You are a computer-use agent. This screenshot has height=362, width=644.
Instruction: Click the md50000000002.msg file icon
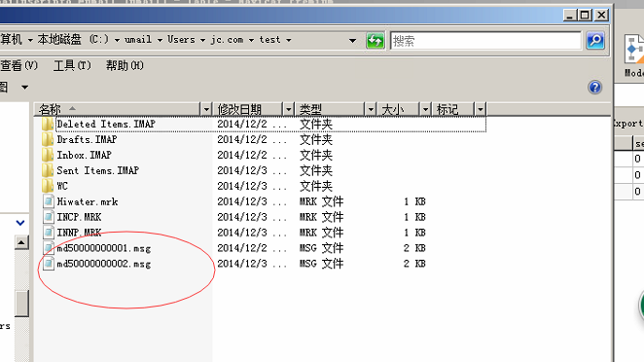click(x=49, y=264)
